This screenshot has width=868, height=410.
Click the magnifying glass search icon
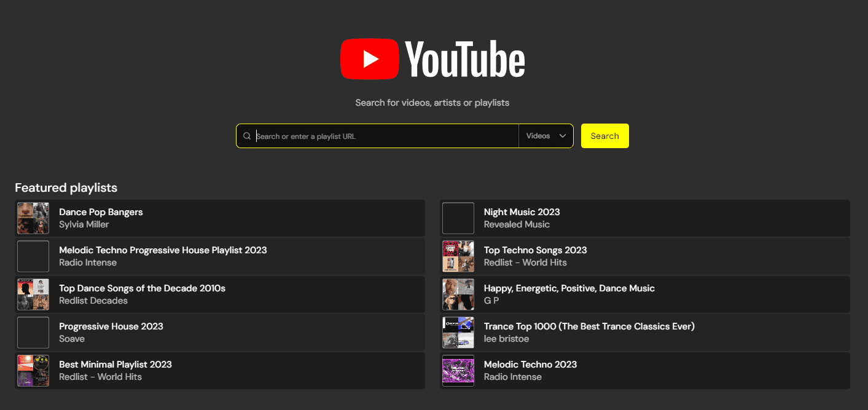[247, 135]
